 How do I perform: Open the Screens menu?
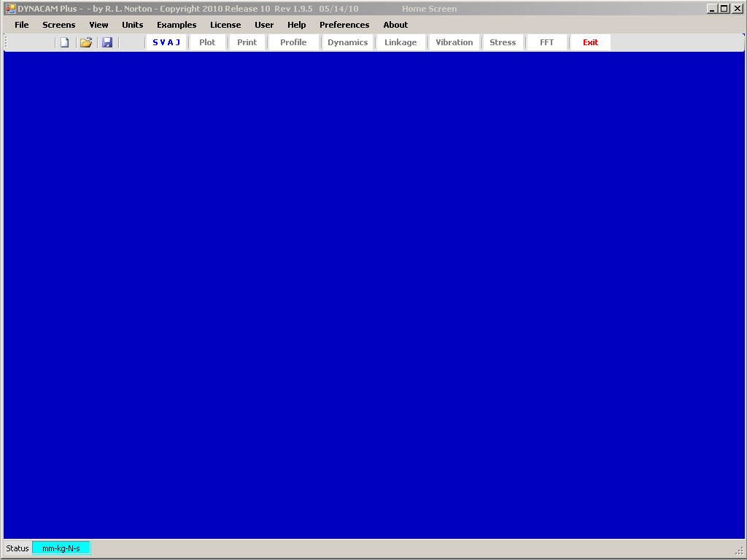pos(59,25)
